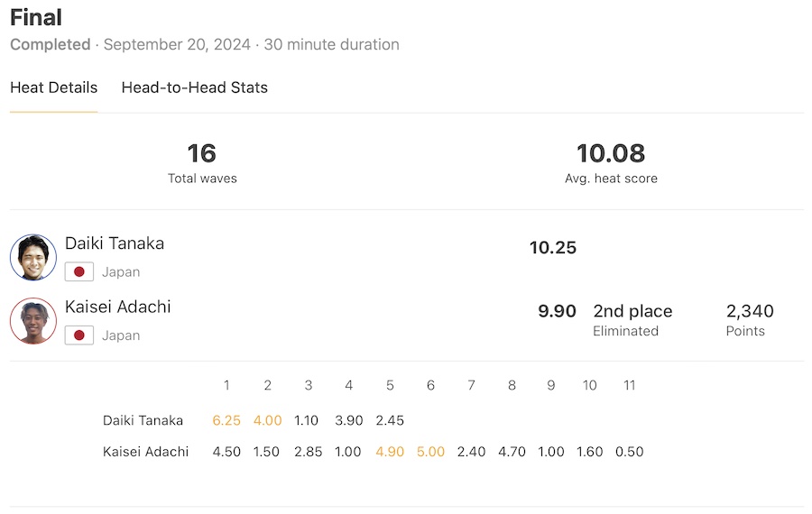The height and width of the screenshot is (514, 812).
Task: Click the 2nd place Eliminated label
Action: [632, 319]
